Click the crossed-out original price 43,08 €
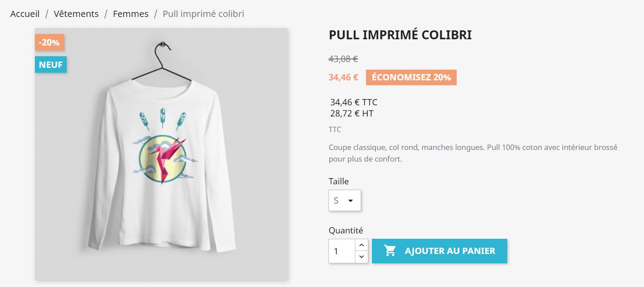The height and width of the screenshot is (287, 644). 343,58
